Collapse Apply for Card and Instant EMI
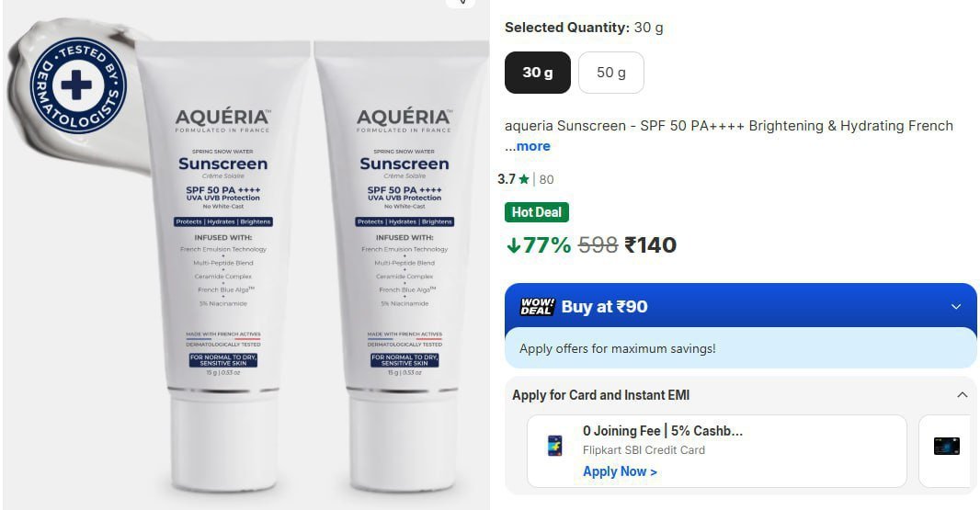 pos(962,395)
